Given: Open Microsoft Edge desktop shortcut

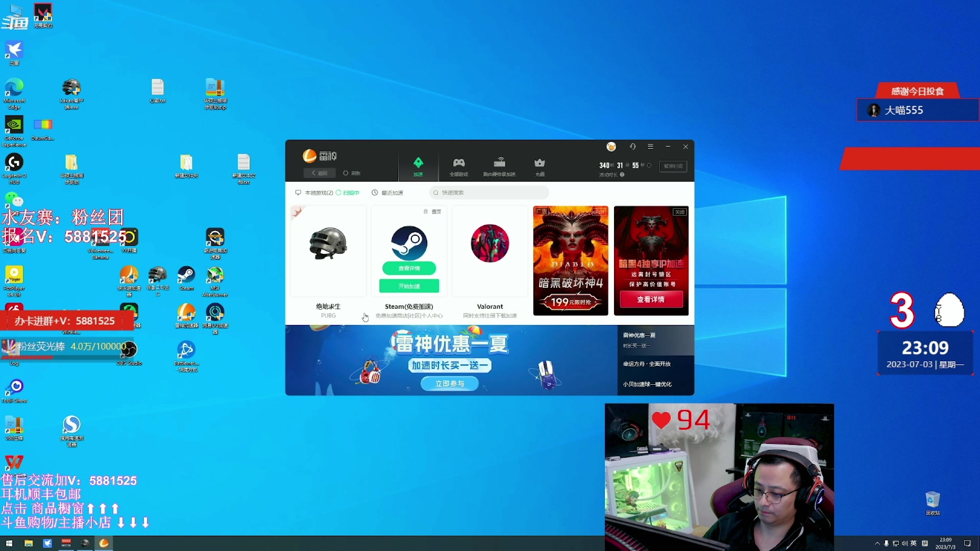Looking at the screenshot, I should 14,93.
